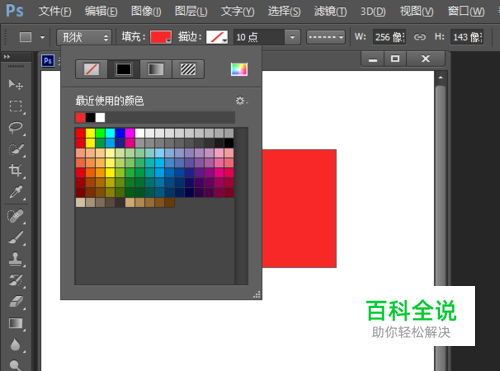Select the Quick Selection tool
The image size is (500, 371).
point(15,149)
